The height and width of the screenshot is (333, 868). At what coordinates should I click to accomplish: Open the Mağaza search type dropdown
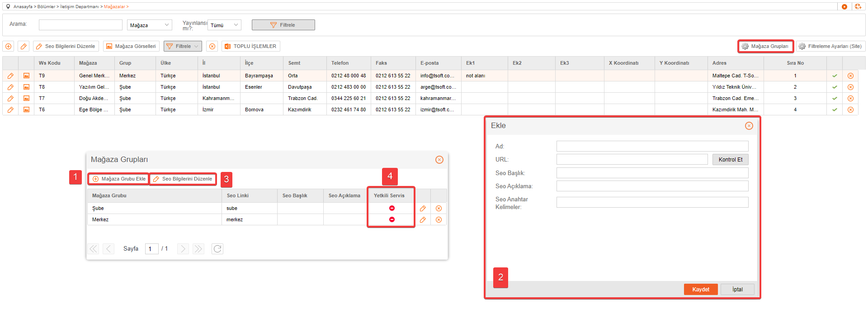(x=150, y=25)
